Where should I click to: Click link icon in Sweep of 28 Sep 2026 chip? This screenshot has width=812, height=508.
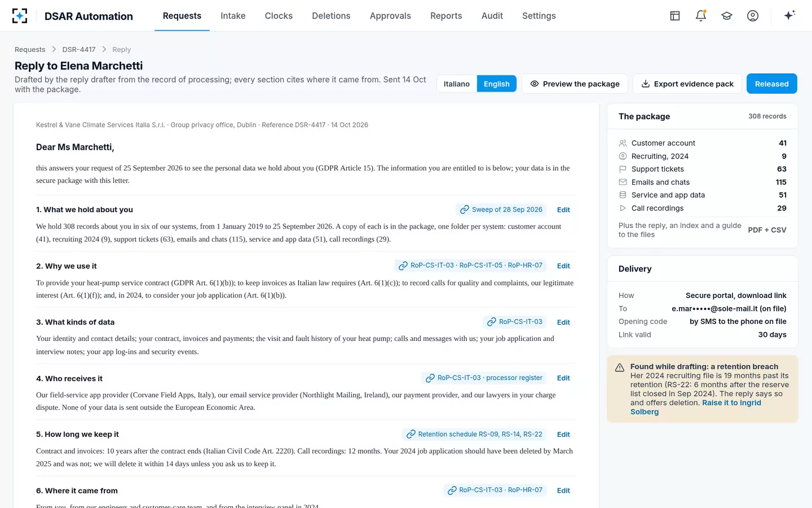pos(465,209)
